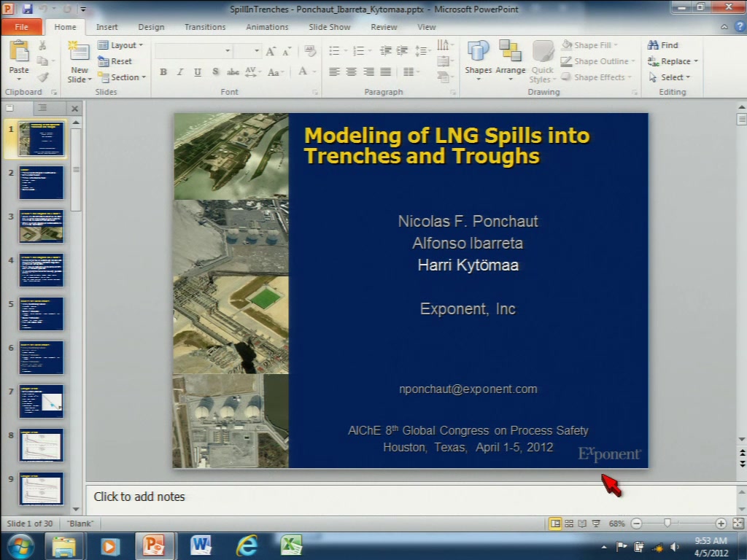Screen dimensions: 747x560
Task: Open Word from the taskbar
Action: point(201,545)
